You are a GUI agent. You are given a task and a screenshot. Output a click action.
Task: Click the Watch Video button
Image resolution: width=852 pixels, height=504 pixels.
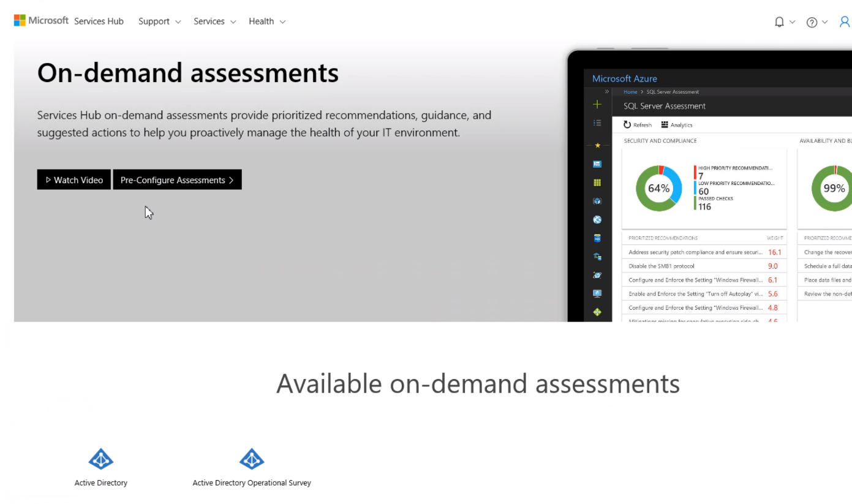[x=74, y=179]
